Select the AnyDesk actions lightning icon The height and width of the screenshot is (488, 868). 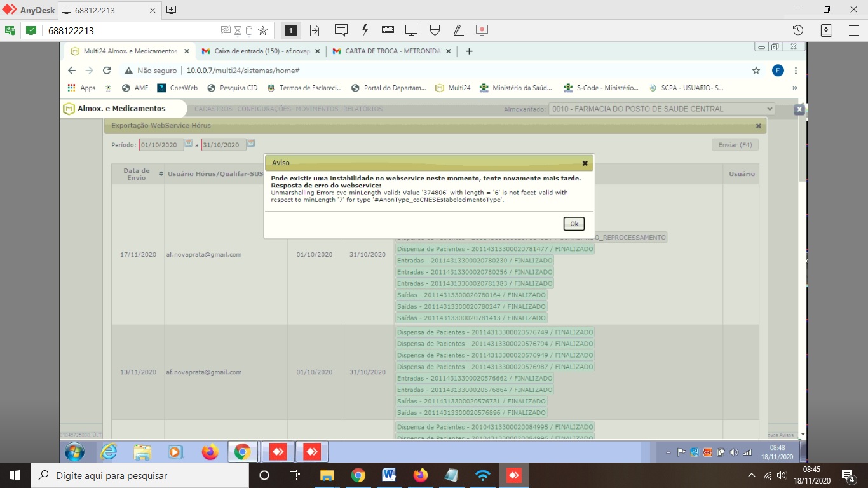tap(365, 30)
